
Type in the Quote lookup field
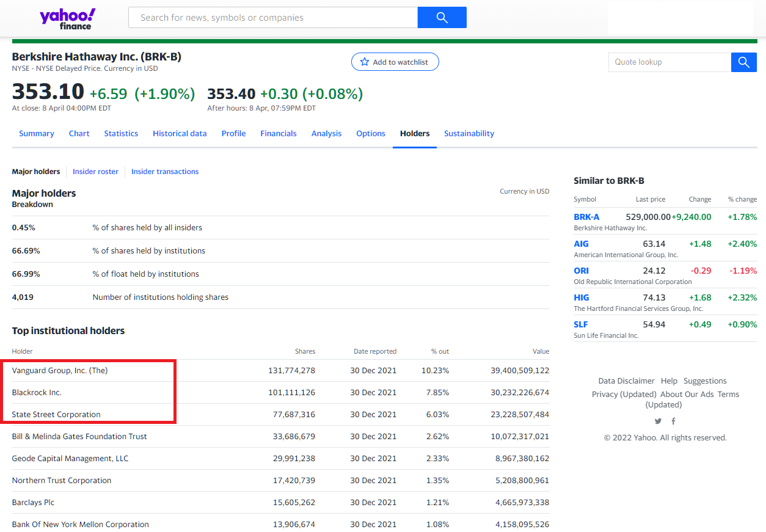(669, 62)
